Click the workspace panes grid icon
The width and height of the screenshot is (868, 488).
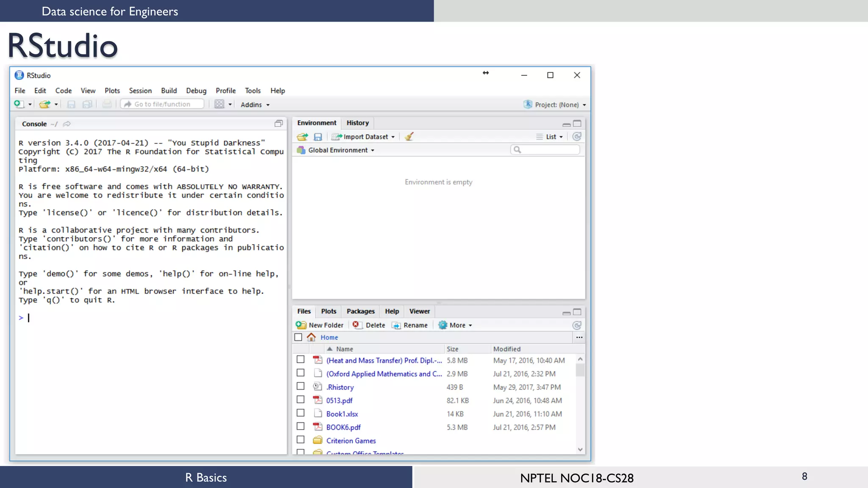pyautogui.click(x=219, y=104)
